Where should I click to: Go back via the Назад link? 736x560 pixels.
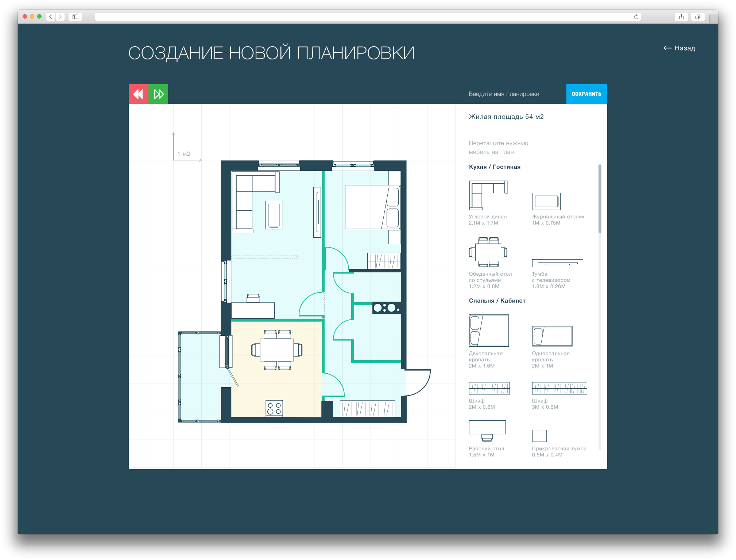click(679, 48)
